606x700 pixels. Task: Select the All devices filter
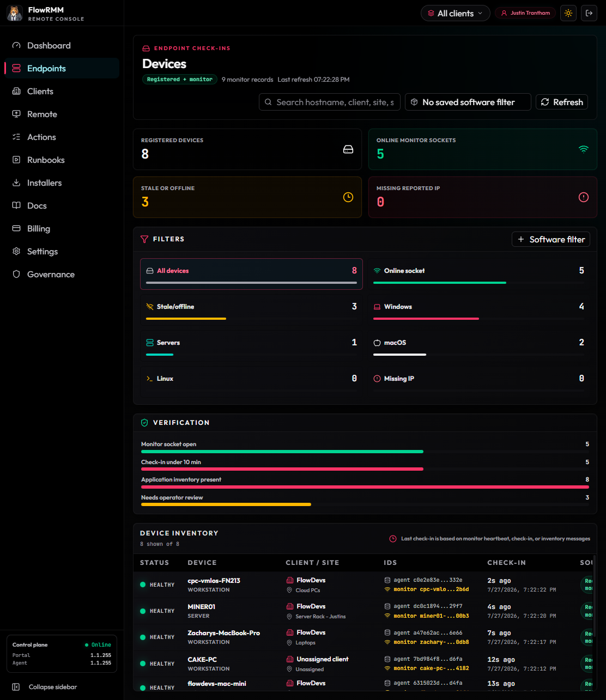[251, 273]
